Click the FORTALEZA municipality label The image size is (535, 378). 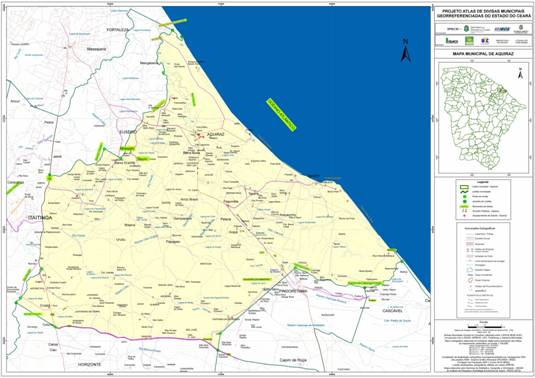[x=117, y=30]
